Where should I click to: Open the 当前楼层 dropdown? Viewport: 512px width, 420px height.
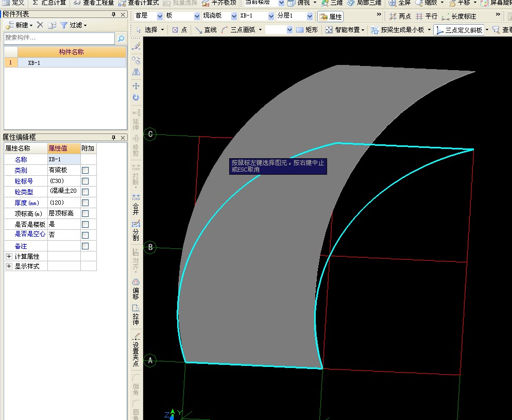pyautogui.click(x=281, y=3)
